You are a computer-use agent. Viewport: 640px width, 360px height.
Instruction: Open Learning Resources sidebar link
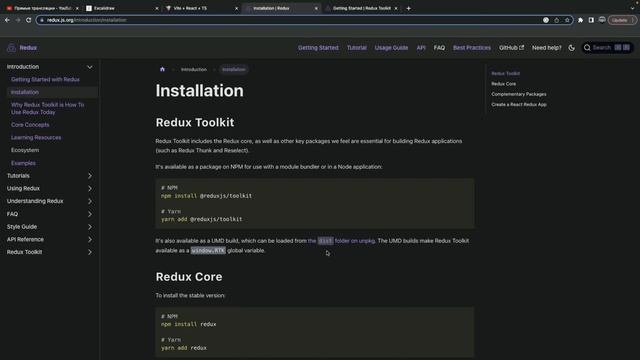coord(36,138)
